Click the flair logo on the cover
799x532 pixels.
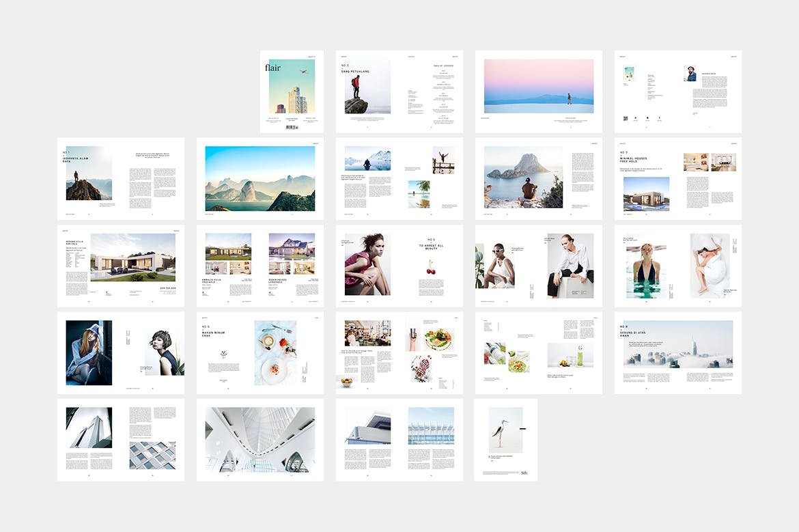pos(273,67)
